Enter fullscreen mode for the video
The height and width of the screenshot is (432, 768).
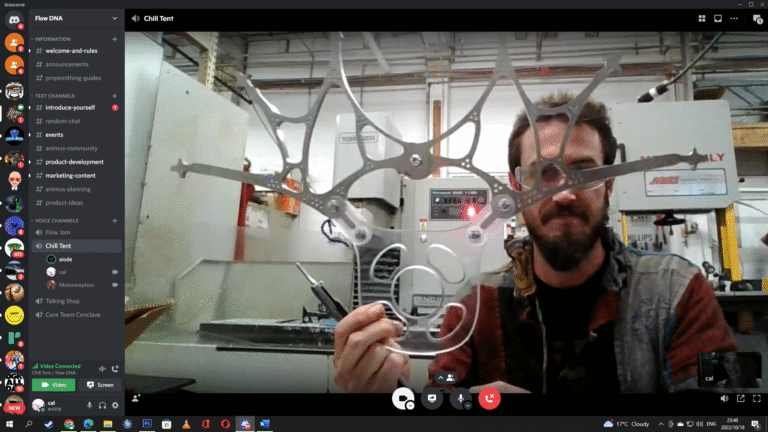pos(754,398)
